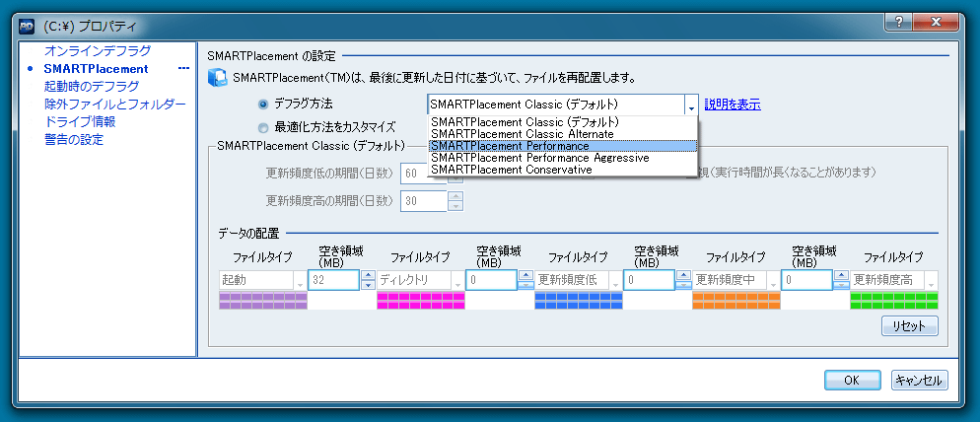
Task: Choose SMARTPlacement Classic Alternate option
Action: (563, 134)
